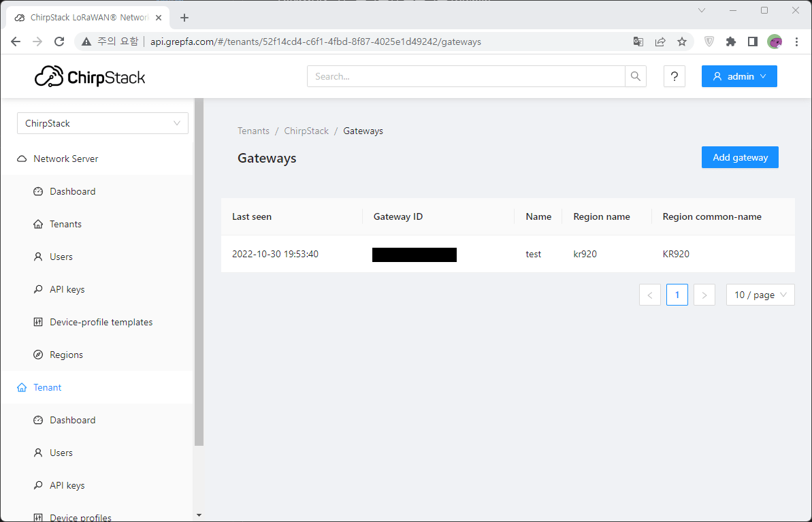
Task: Open the browser side panel icon
Action: point(752,42)
